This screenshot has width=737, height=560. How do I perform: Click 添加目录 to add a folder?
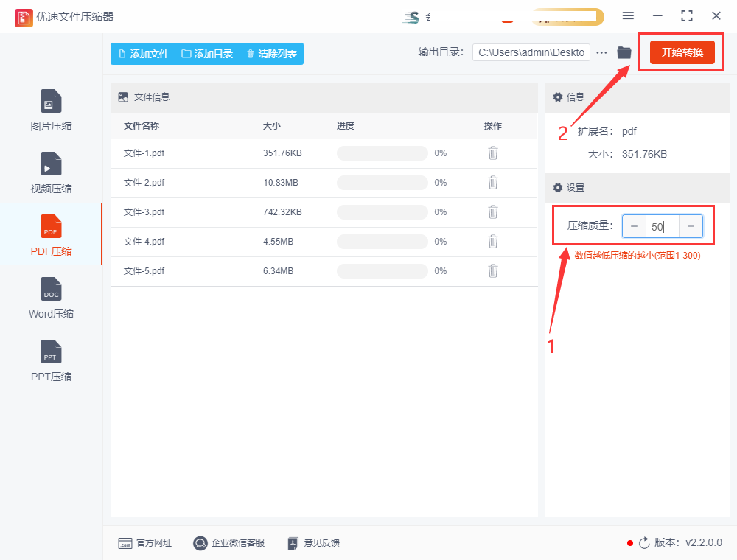(x=207, y=54)
